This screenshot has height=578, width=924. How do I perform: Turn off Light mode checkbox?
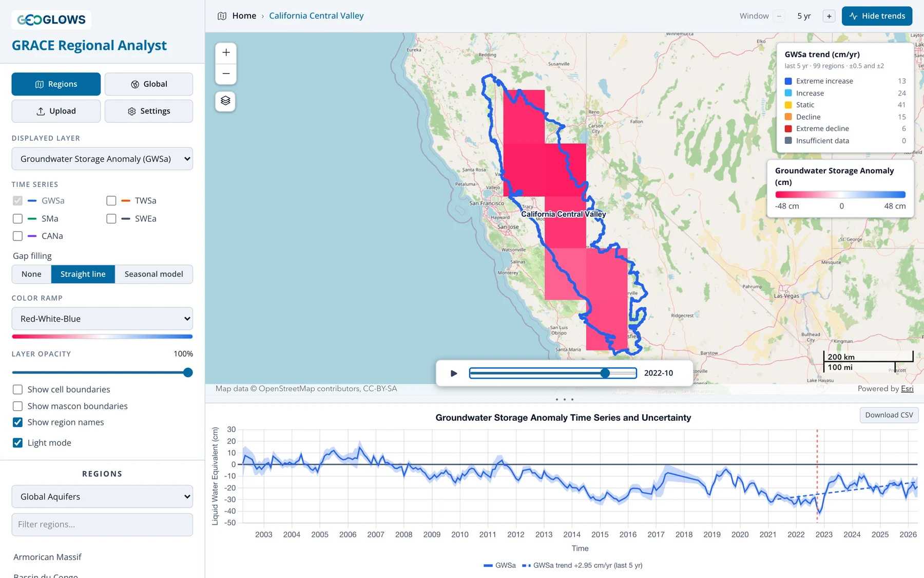pyautogui.click(x=17, y=443)
